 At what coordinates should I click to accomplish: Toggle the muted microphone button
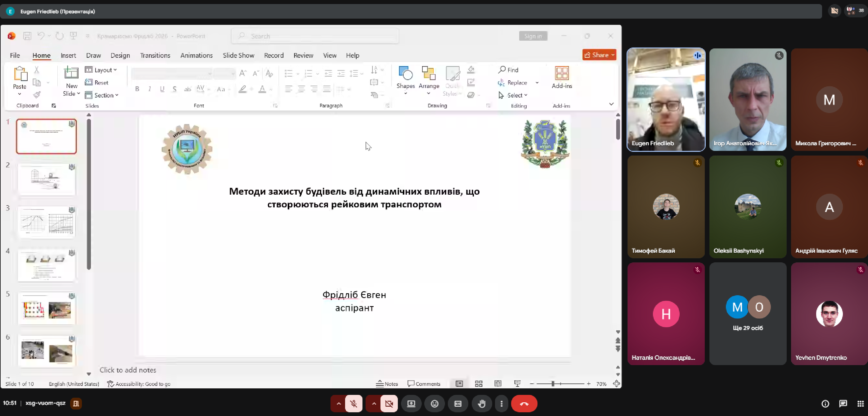point(353,404)
